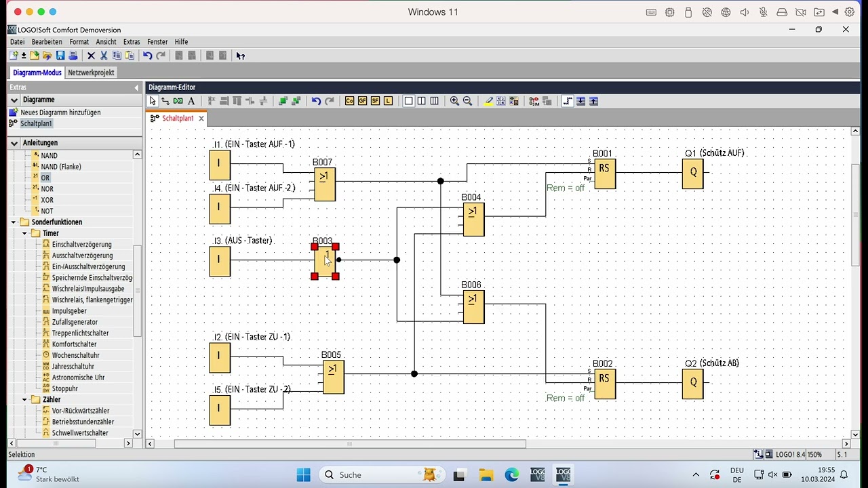Collapse the Sonderfunktionen folder
Image resolution: width=868 pixels, height=488 pixels.
[14, 222]
